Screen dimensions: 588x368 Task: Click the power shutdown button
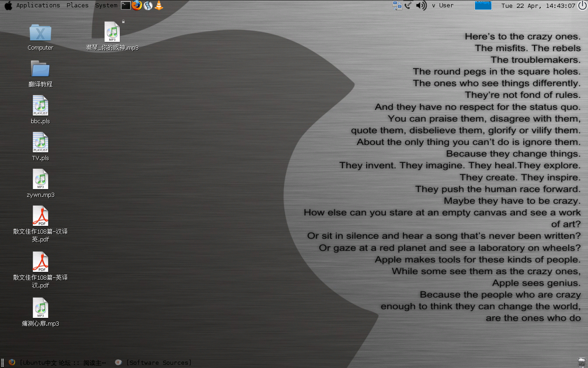[582, 6]
